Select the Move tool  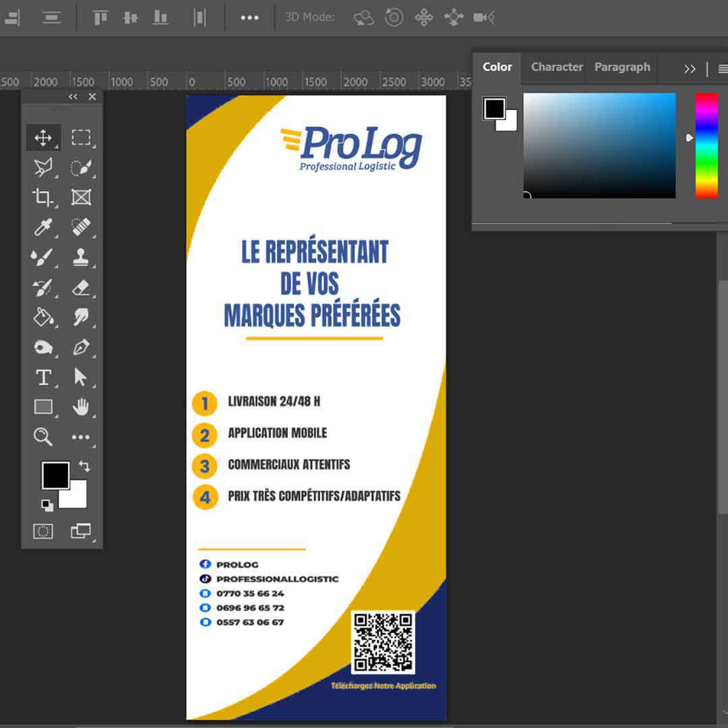pos(43,138)
